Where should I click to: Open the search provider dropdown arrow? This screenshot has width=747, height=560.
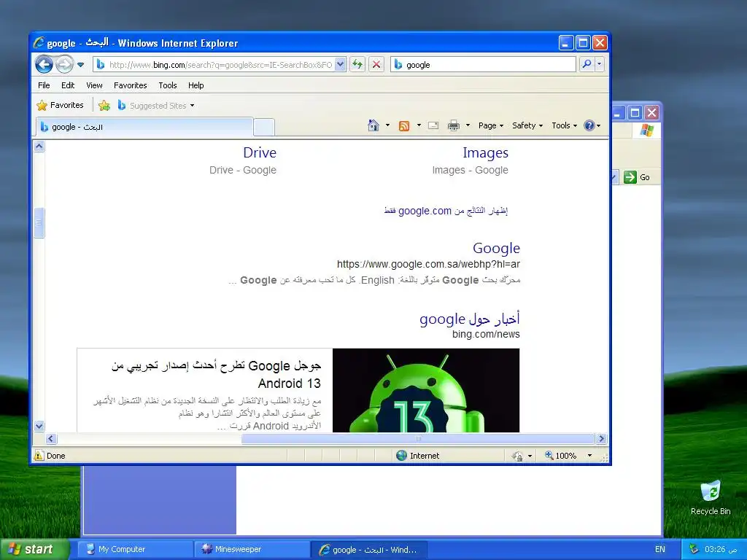(x=600, y=64)
